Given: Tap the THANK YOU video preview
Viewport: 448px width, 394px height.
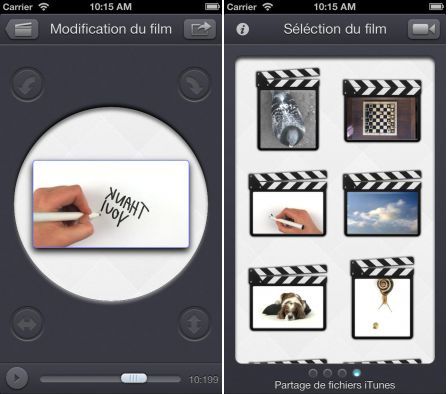Looking at the screenshot, I should point(111,204).
